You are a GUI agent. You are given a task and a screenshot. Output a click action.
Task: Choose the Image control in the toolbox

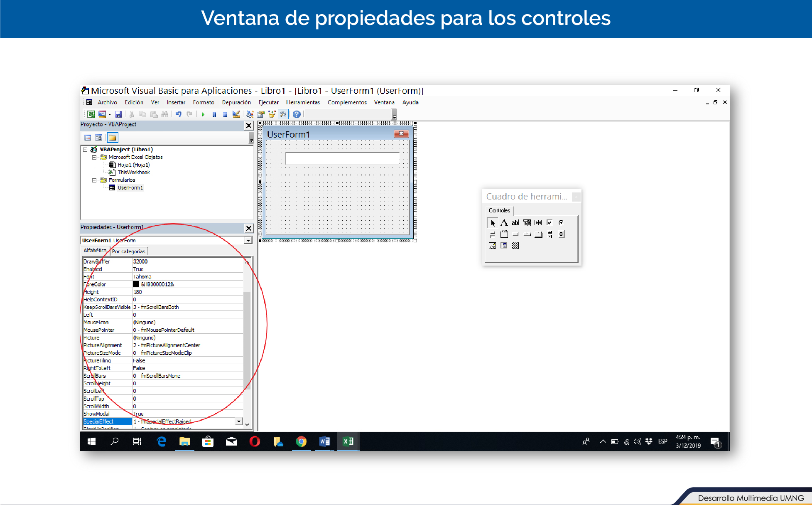click(x=492, y=246)
